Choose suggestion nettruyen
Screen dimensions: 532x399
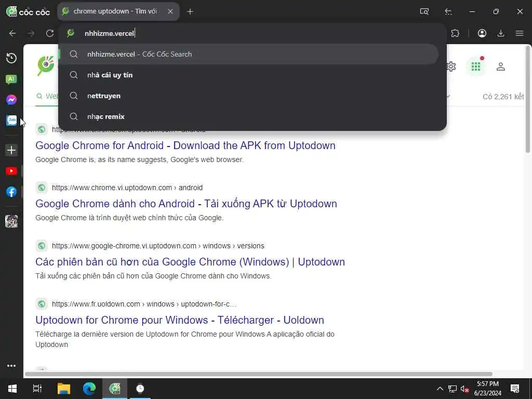[x=249, y=96]
